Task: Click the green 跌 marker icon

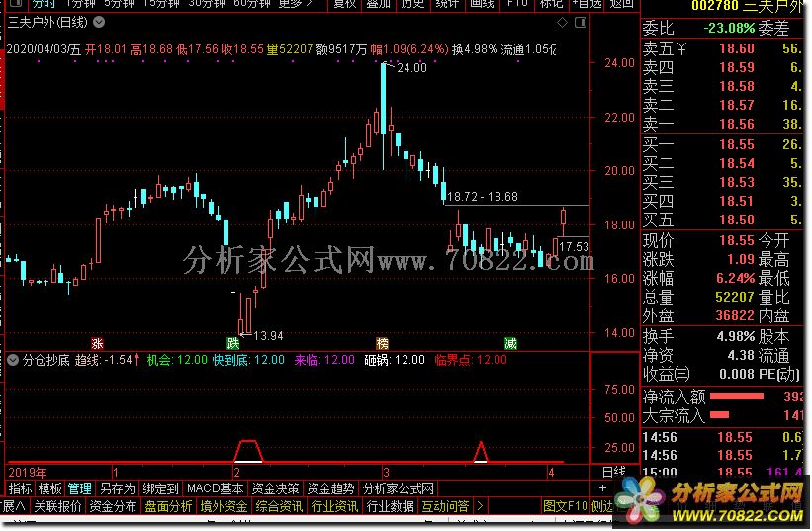Action: click(232, 342)
